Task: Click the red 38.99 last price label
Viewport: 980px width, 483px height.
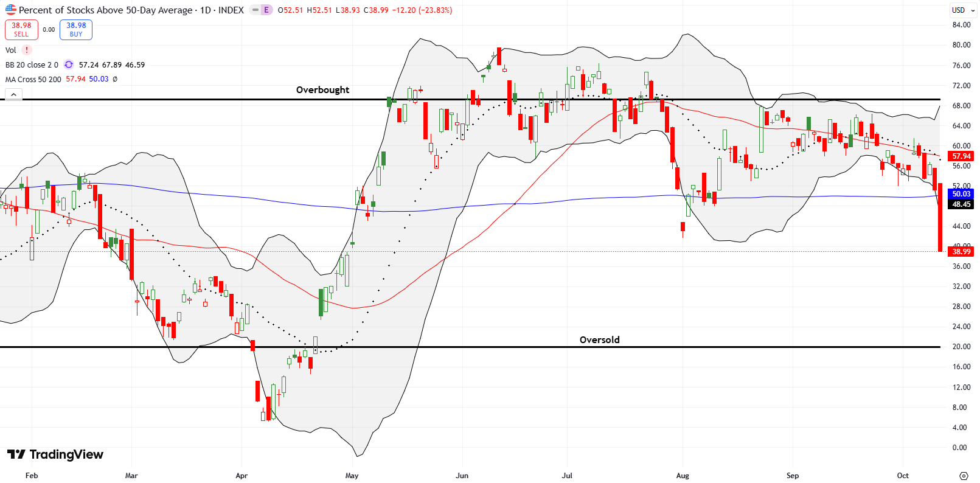Action: click(x=961, y=251)
